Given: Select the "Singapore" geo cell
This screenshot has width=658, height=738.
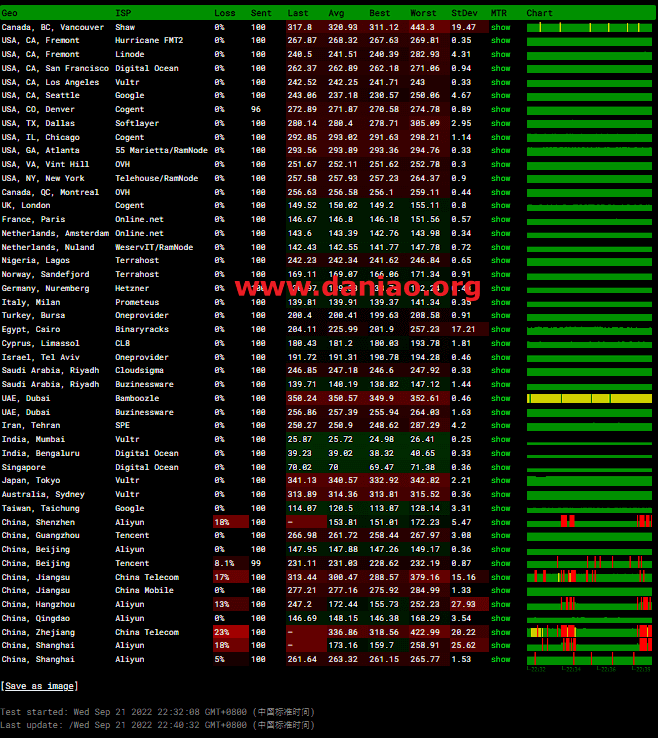Looking at the screenshot, I should pos(24,467).
